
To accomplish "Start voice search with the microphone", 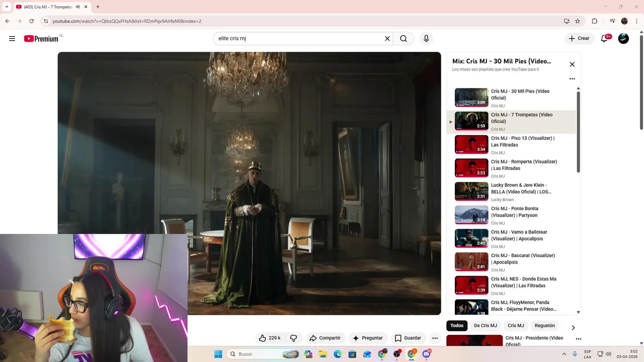I will [x=426, y=39].
